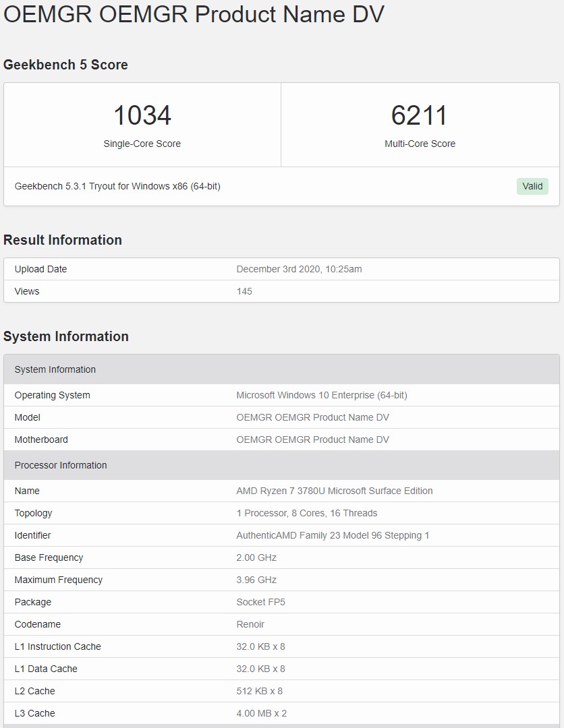The height and width of the screenshot is (728, 564).
Task: Click the single-core score 1034
Action: point(142,115)
